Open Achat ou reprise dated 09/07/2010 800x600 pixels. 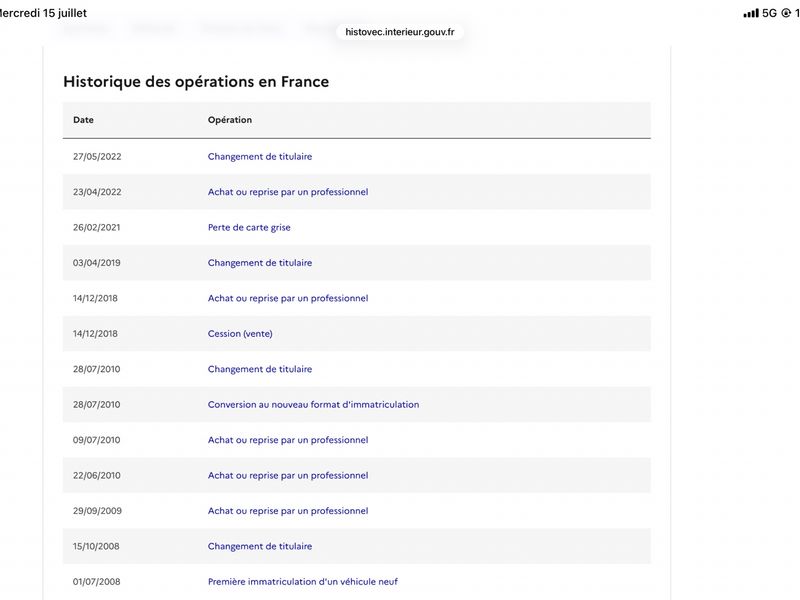288,440
